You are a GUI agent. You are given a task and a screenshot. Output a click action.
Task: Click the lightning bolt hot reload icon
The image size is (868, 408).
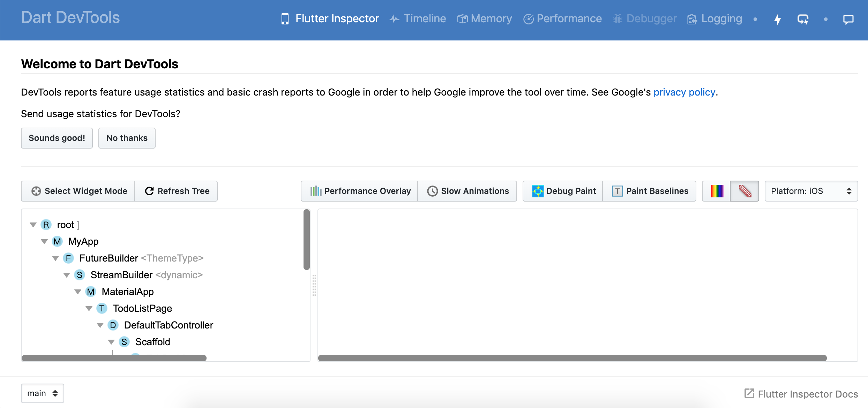pyautogui.click(x=778, y=19)
